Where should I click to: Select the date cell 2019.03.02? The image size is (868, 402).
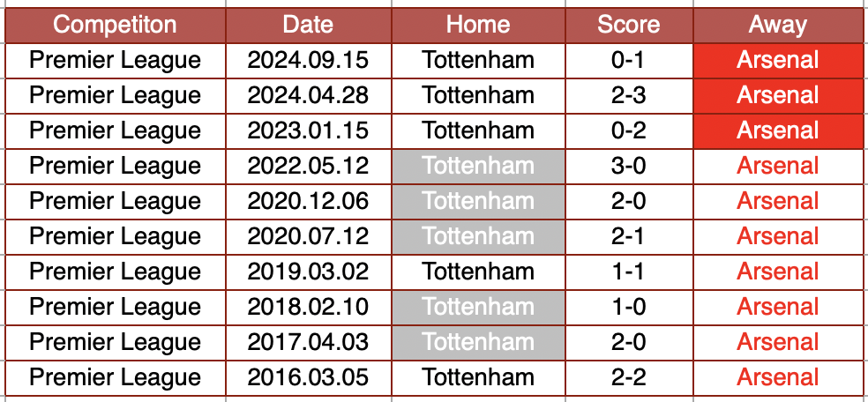308,272
